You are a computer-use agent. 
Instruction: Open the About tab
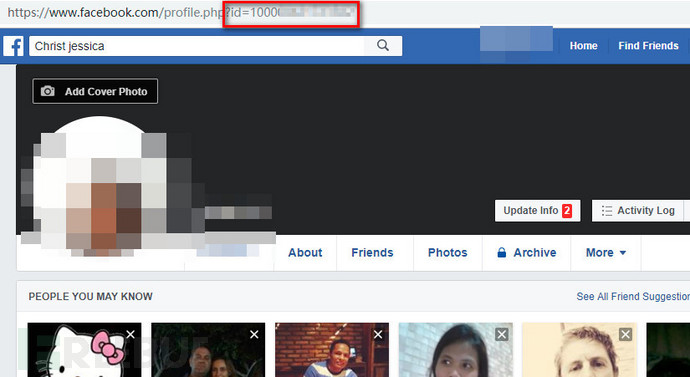tap(305, 253)
